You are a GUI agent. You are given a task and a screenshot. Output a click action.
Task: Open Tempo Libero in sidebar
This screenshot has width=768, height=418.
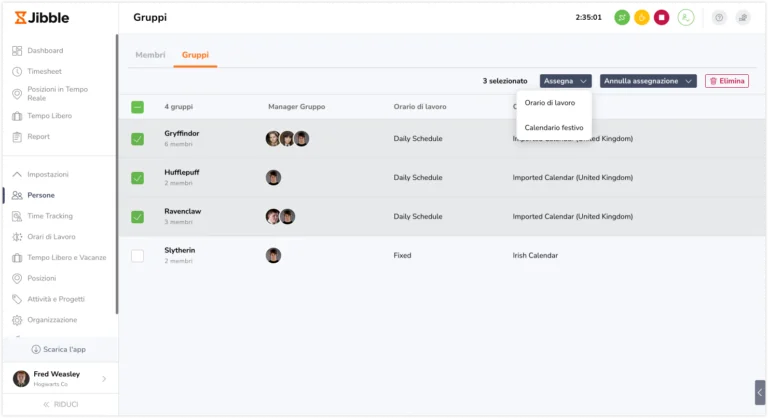(x=49, y=116)
